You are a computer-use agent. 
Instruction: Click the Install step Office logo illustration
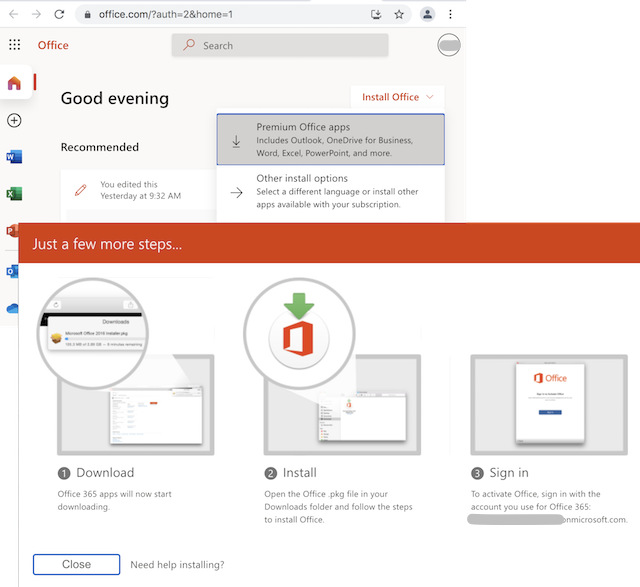coord(299,334)
